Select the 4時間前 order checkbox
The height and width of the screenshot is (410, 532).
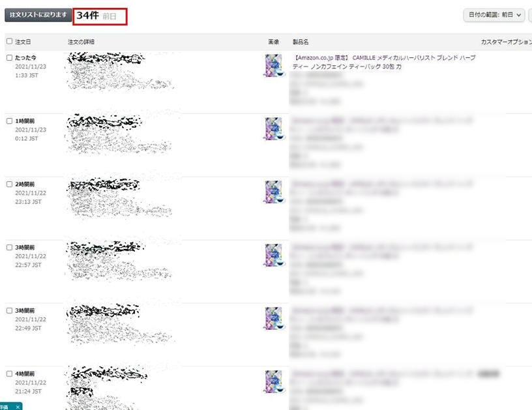point(10,373)
